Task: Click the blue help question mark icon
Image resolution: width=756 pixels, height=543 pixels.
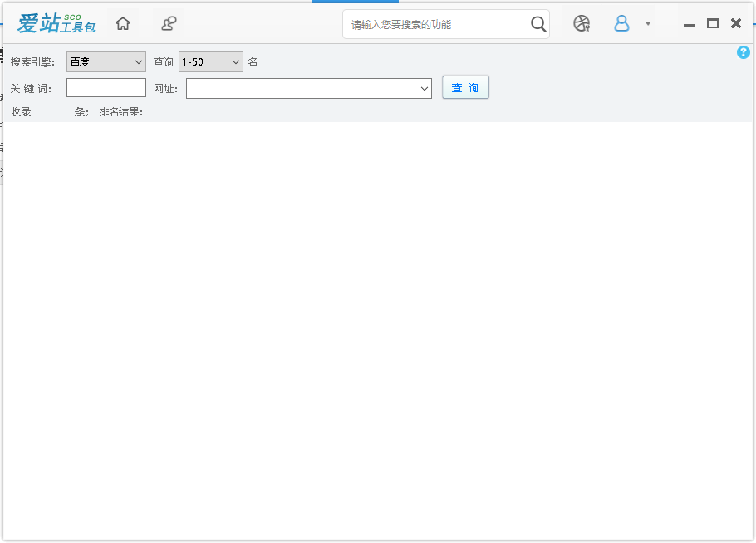Action: click(x=744, y=52)
